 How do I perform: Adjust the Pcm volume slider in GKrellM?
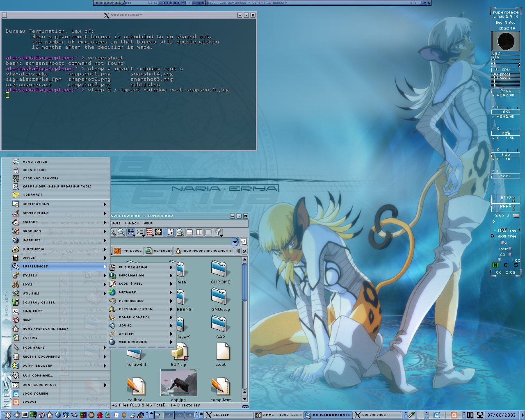point(510,249)
